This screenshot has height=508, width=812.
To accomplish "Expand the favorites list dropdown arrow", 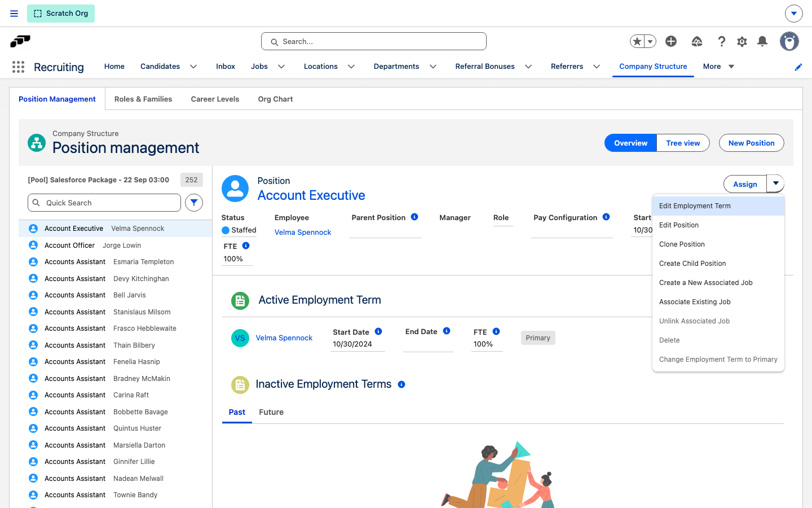I will click(650, 41).
